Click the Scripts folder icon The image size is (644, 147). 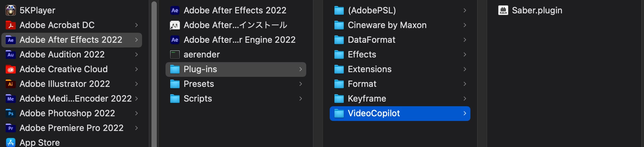coord(175,99)
